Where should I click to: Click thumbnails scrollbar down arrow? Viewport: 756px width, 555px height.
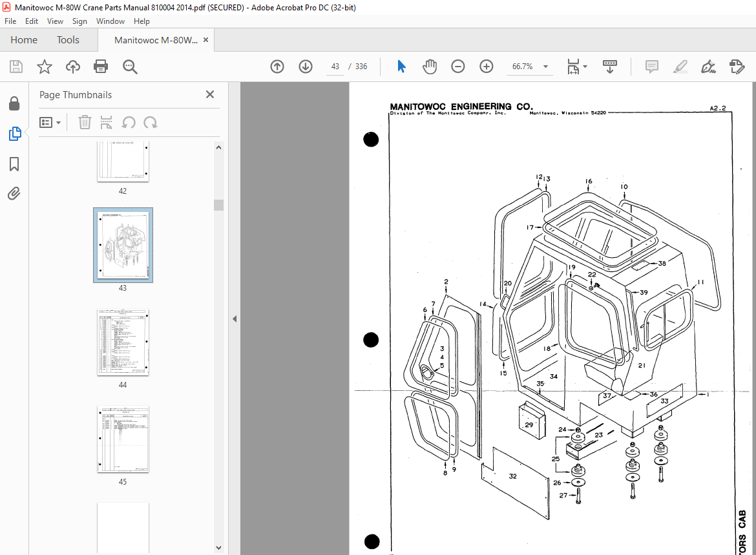point(219,548)
